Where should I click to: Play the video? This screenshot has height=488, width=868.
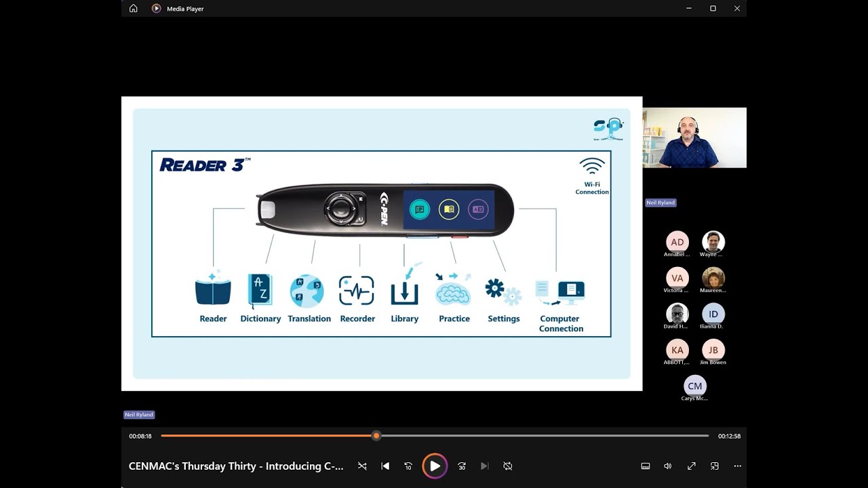(x=435, y=466)
